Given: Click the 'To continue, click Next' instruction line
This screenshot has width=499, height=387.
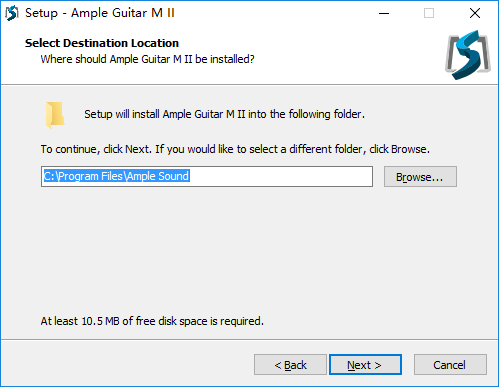Looking at the screenshot, I should [235, 149].
